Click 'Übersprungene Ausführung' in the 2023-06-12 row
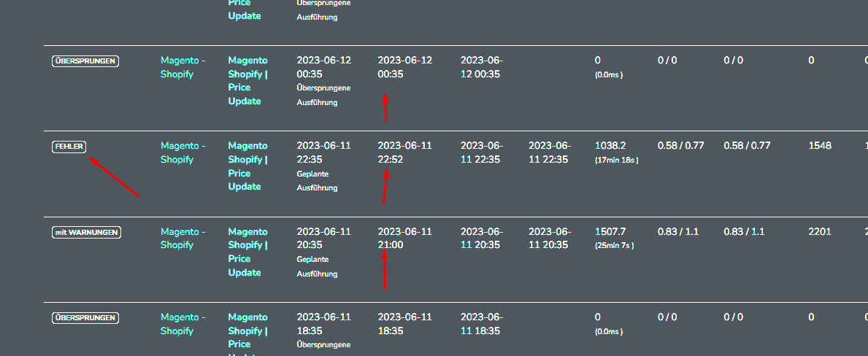This screenshot has width=868, height=356. pos(323,95)
